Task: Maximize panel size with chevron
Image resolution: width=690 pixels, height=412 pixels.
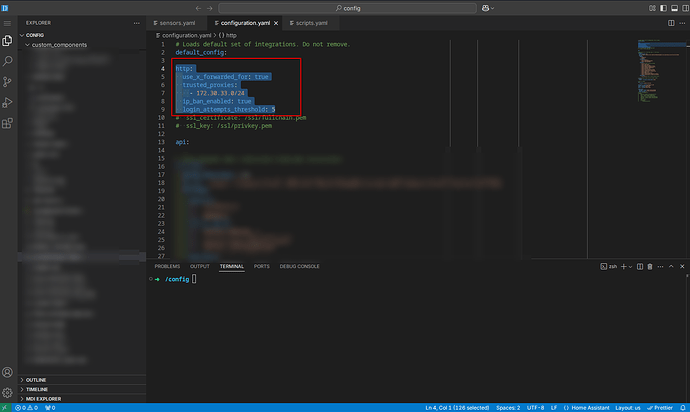Action: tap(671, 266)
